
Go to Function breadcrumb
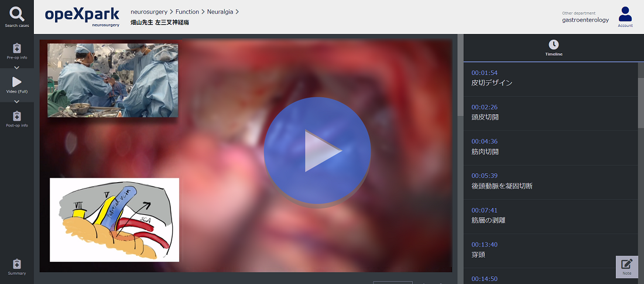coord(187,12)
